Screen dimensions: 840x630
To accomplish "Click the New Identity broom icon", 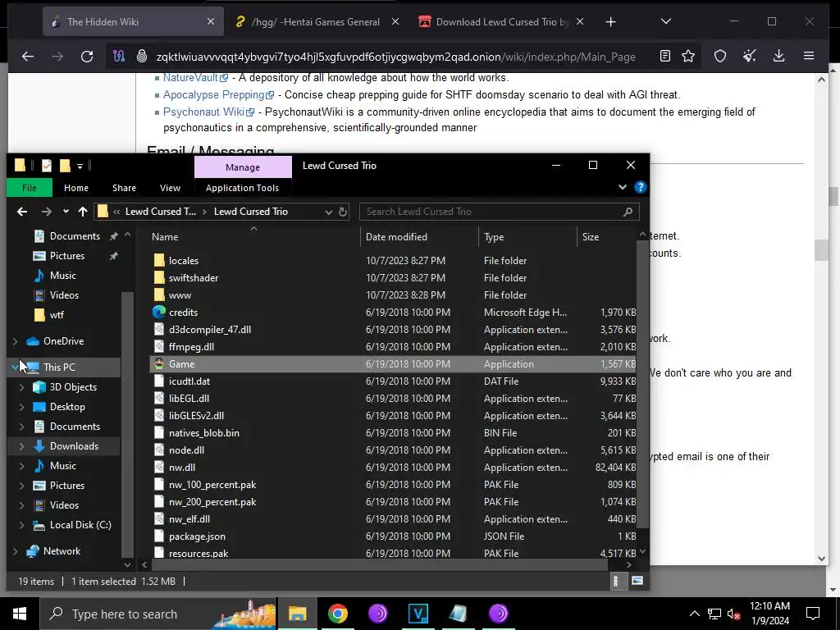I will coord(750,57).
